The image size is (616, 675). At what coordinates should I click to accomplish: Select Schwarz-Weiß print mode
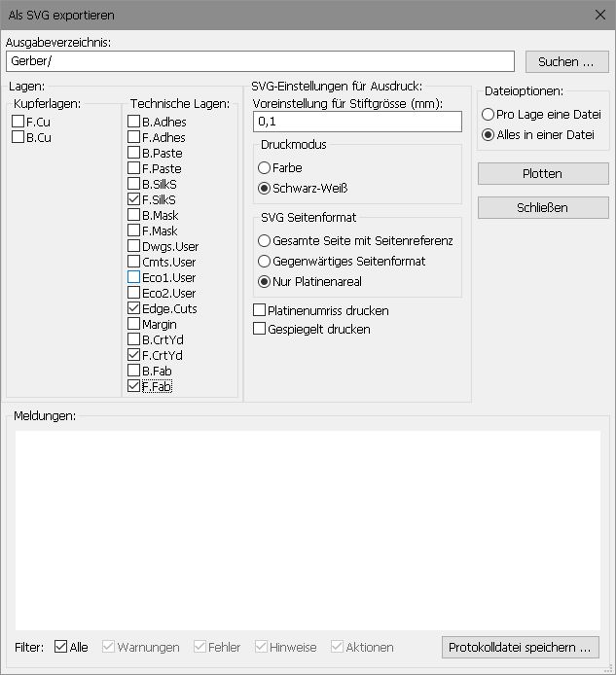tap(264, 188)
